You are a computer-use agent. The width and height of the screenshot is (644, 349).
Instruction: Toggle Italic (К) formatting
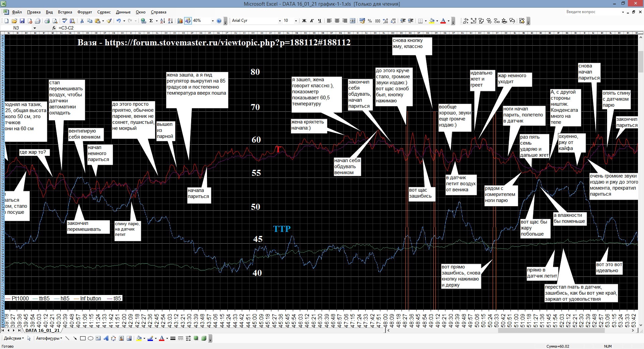312,21
